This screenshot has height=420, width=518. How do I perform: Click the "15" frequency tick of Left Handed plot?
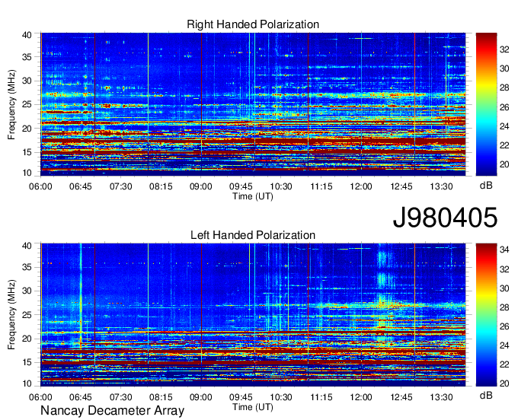(x=27, y=362)
